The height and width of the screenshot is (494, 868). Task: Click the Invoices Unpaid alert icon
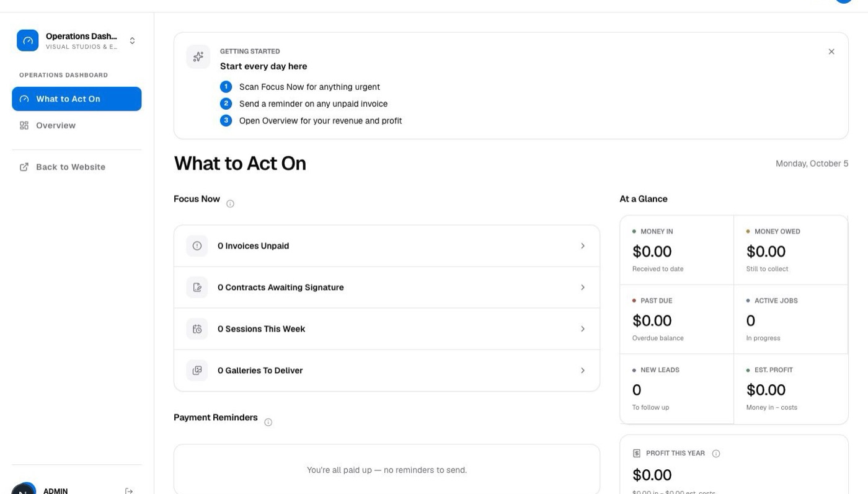(x=197, y=246)
